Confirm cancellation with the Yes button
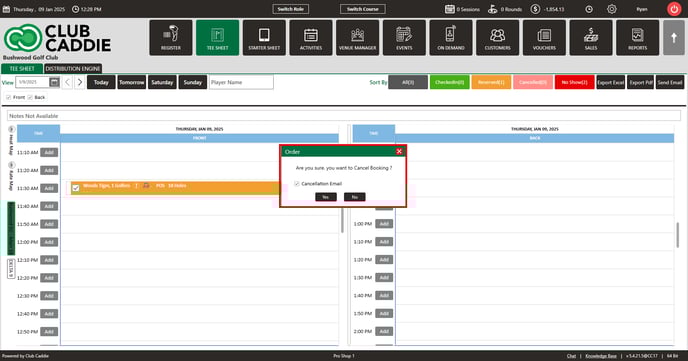Image resolution: width=688 pixels, height=361 pixels. click(x=326, y=197)
